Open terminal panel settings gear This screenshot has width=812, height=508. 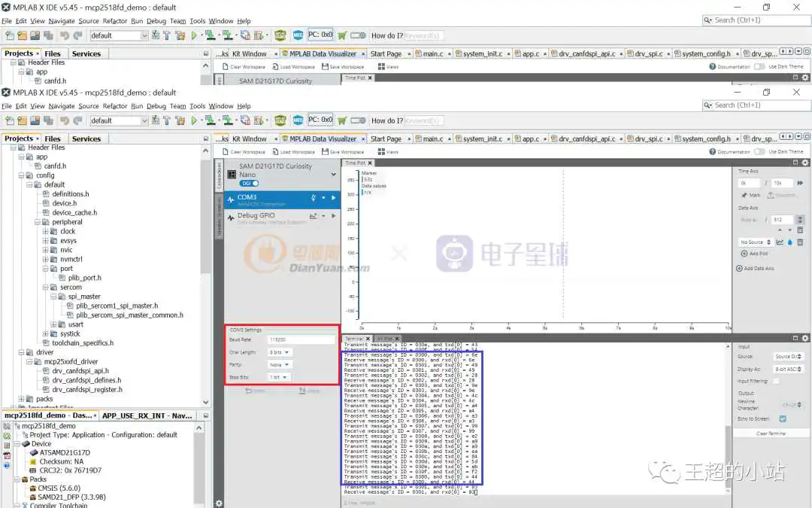805,339
